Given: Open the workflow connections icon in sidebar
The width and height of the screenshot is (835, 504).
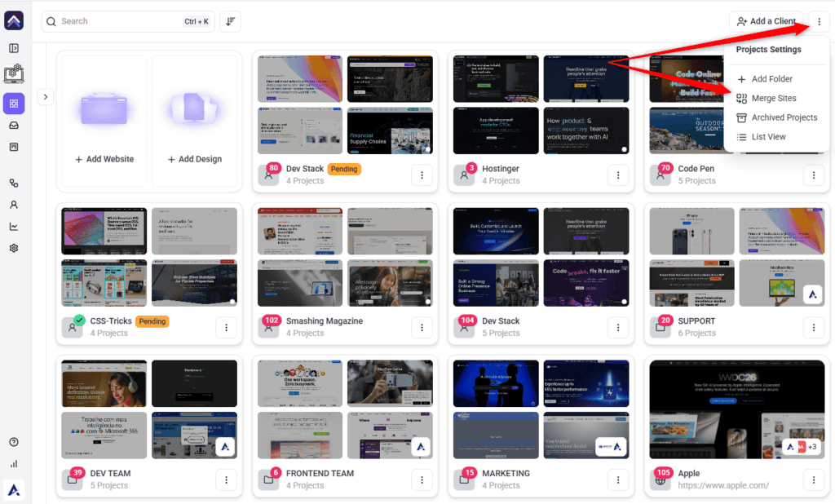Looking at the screenshot, I should pos(14,183).
